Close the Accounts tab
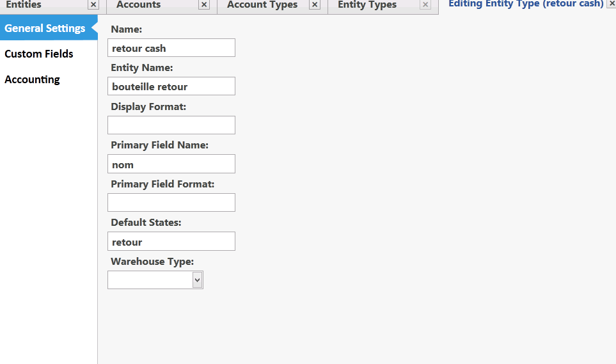Viewport: 616px width, 364px height. 204,4
